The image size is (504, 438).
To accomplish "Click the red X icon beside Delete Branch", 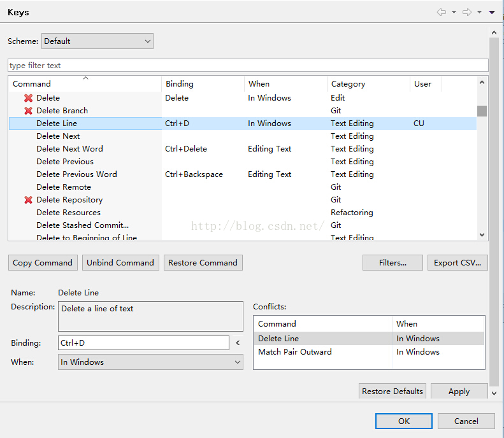I will [28, 111].
